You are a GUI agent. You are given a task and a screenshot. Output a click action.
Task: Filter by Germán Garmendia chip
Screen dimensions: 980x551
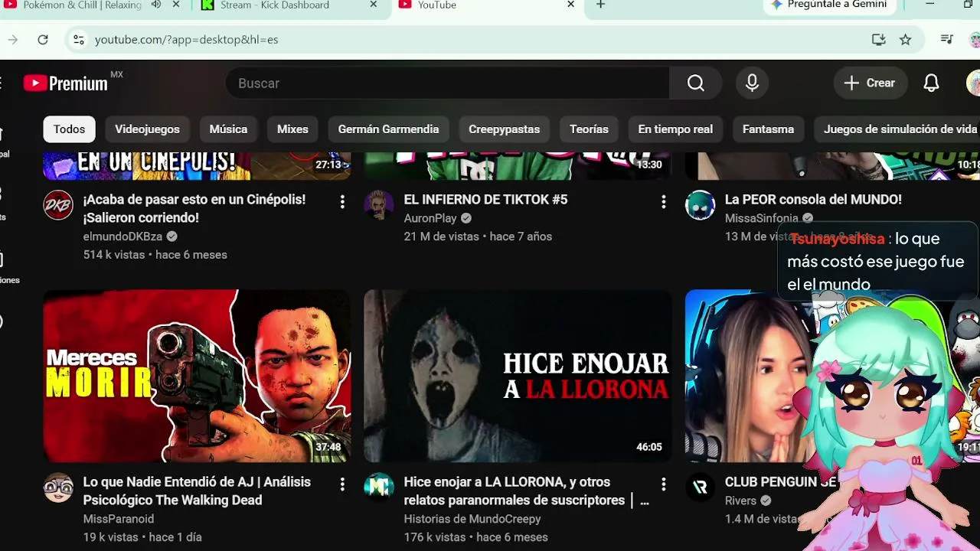(x=388, y=129)
